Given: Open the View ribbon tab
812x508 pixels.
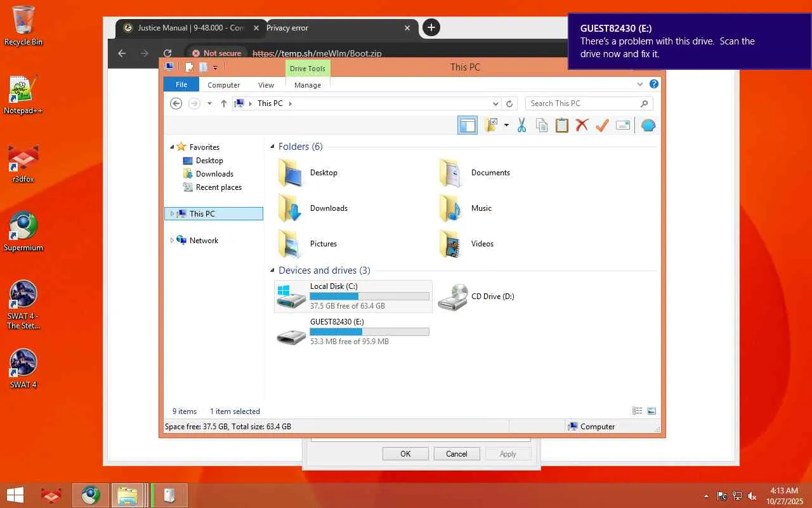Looking at the screenshot, I should [266, 85].
